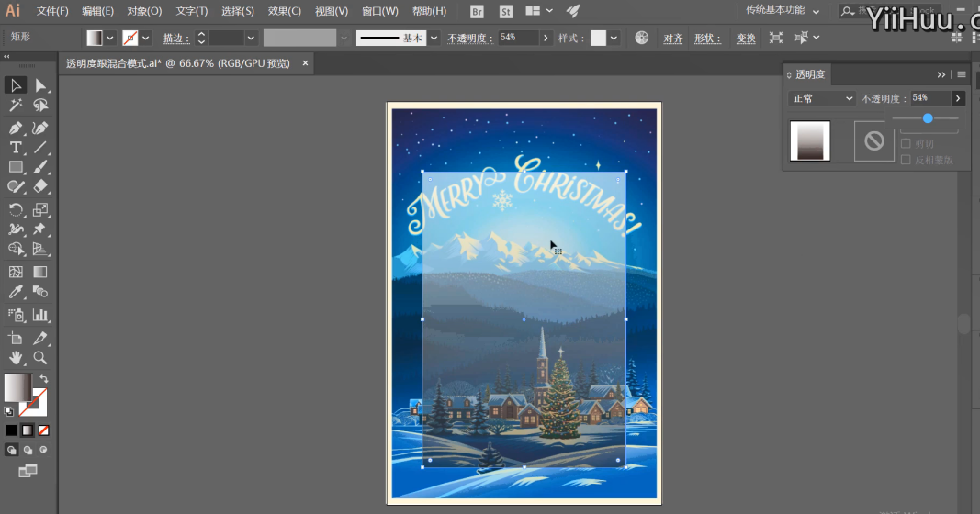This screenshot has width=980, height=514.
Task: Select the Warp width tool
Action: (16, 229)
